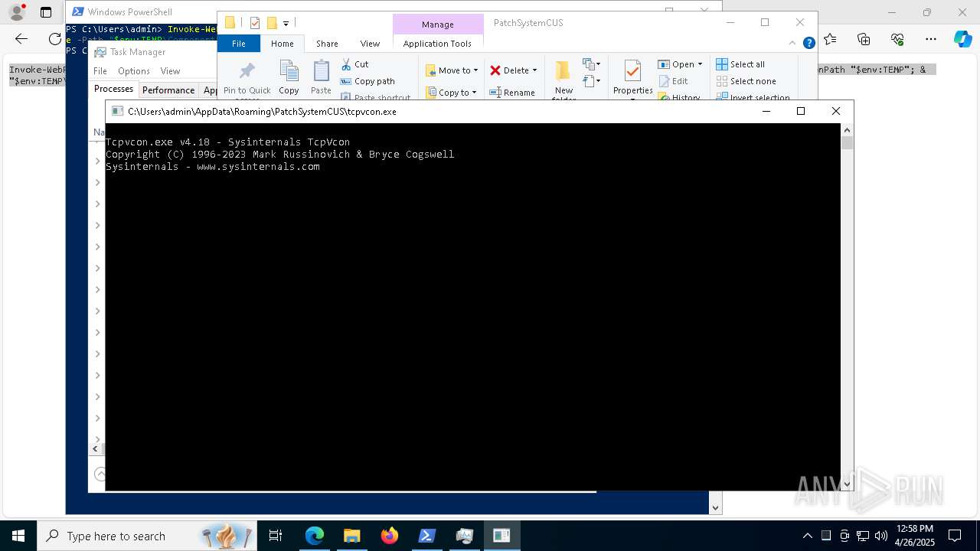Switch to the Explorer Share tab
Screen dimensions: 980x551
pyautogui.click(x=327, y=44)
